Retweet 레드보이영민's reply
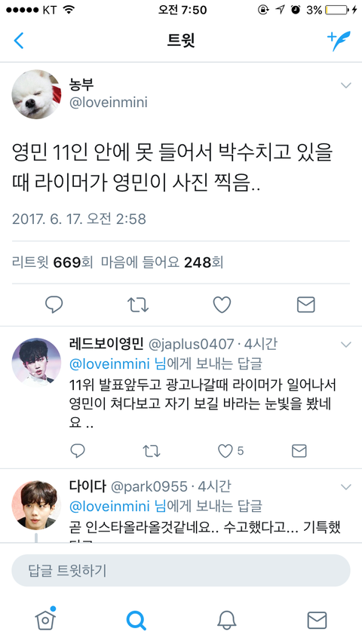This screenshot has height=644, width=362. (151, 451)
